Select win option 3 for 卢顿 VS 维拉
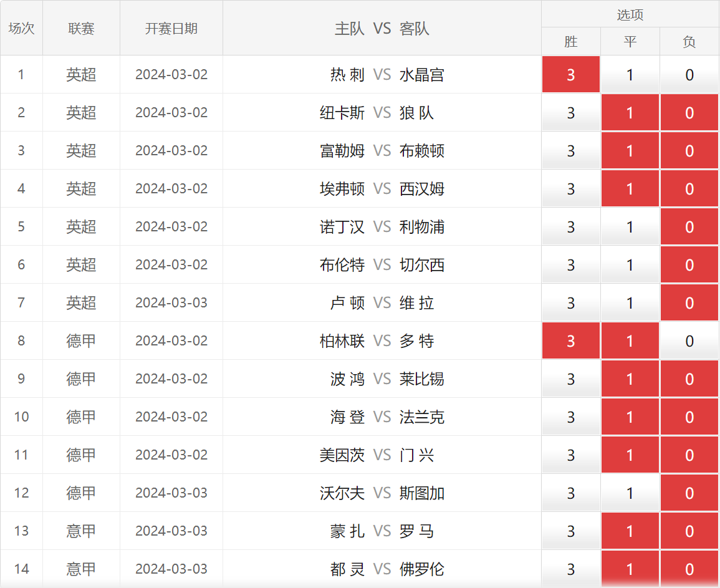This screenshot has width=720, height=588. coord(571,302)
